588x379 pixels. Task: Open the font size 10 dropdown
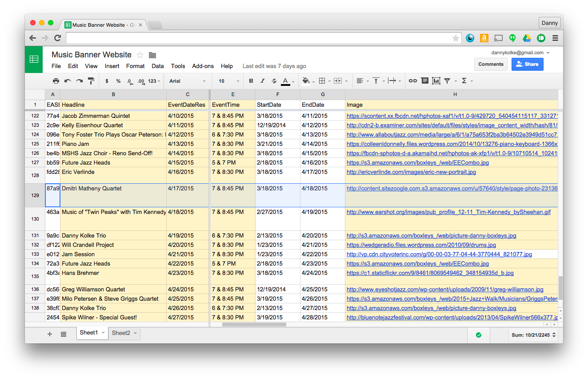point(228,81)
